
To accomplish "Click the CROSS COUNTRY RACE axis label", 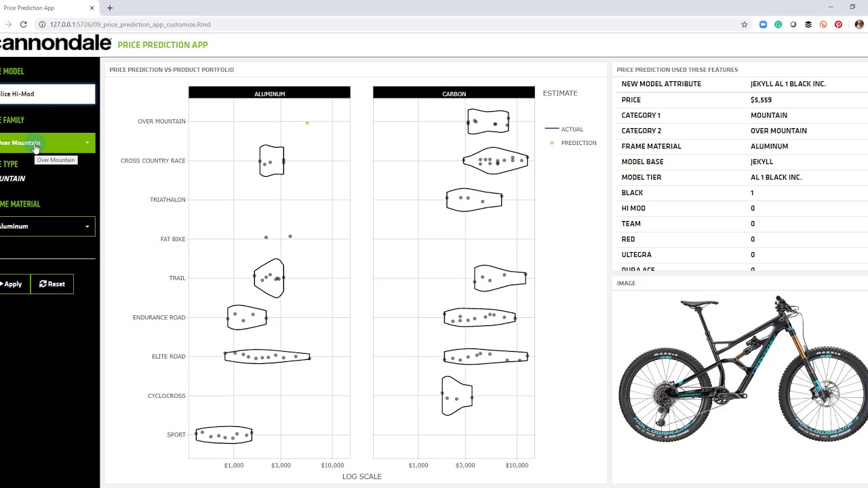I will pyautogui.click(x=153, y=161).
